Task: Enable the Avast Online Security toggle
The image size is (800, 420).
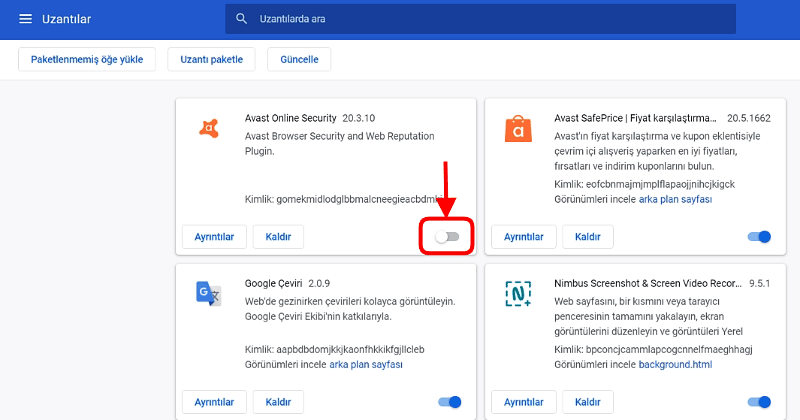Action: (x=447, y=237)
